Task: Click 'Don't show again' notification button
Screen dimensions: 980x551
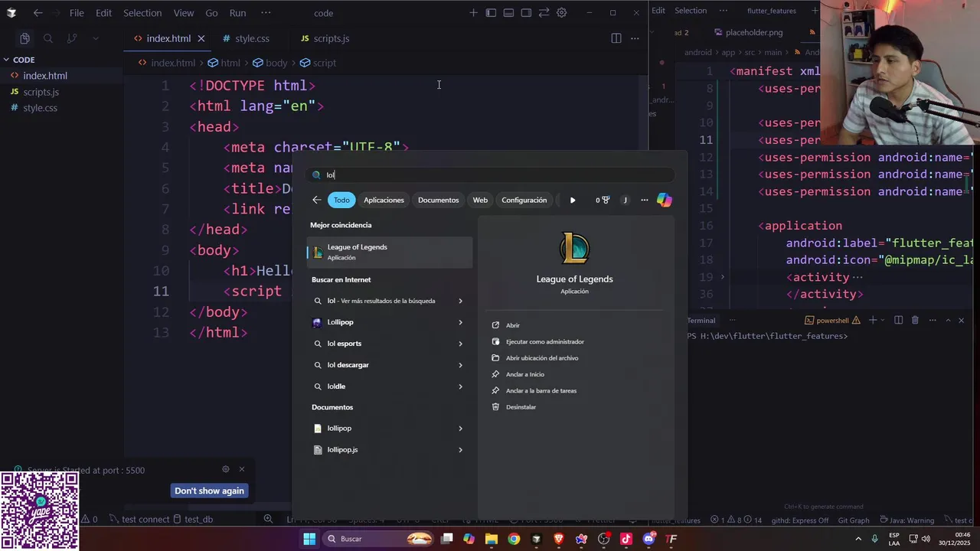Action: pos(209,491)
